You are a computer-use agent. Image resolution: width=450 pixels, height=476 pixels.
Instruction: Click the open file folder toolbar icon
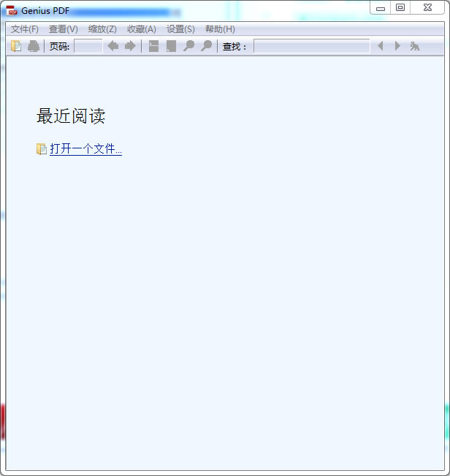coord(16,46)
